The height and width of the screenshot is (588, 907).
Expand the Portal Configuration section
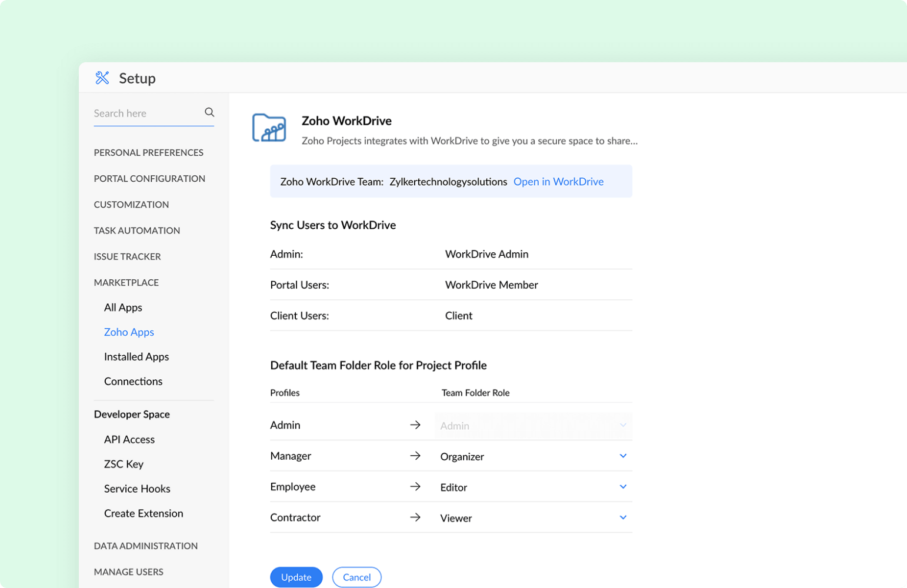[149, 179]
